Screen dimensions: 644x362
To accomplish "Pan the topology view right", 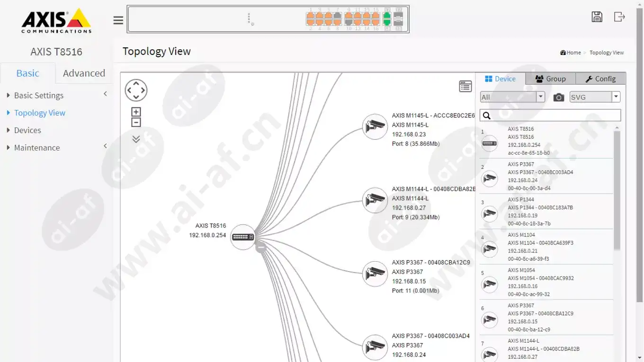I will pos(143,90).
